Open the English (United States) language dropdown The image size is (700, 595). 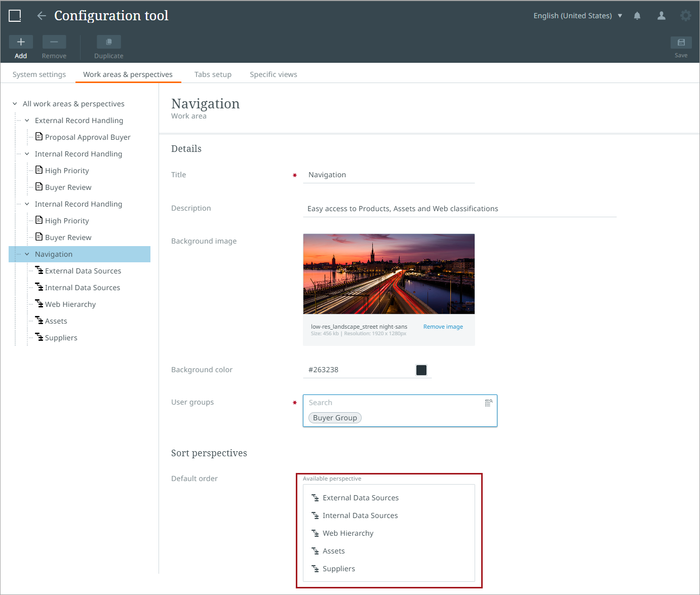[x=577, y=16]
